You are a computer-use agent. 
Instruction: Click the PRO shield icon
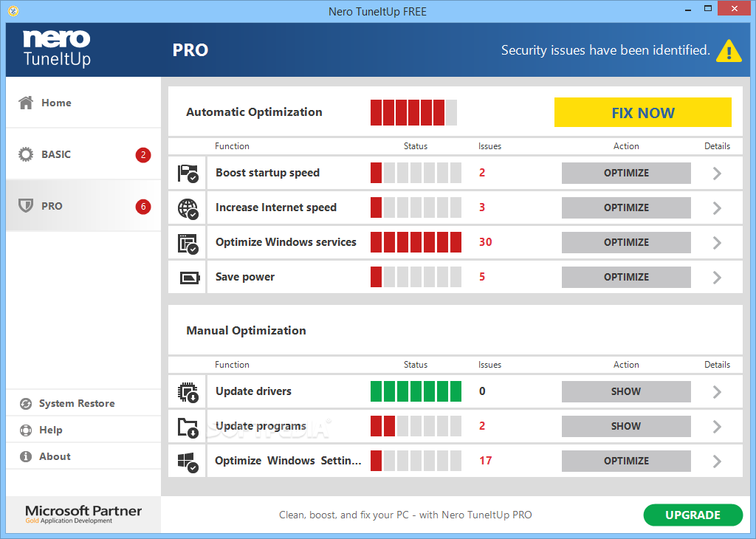[x=26, y=206]
